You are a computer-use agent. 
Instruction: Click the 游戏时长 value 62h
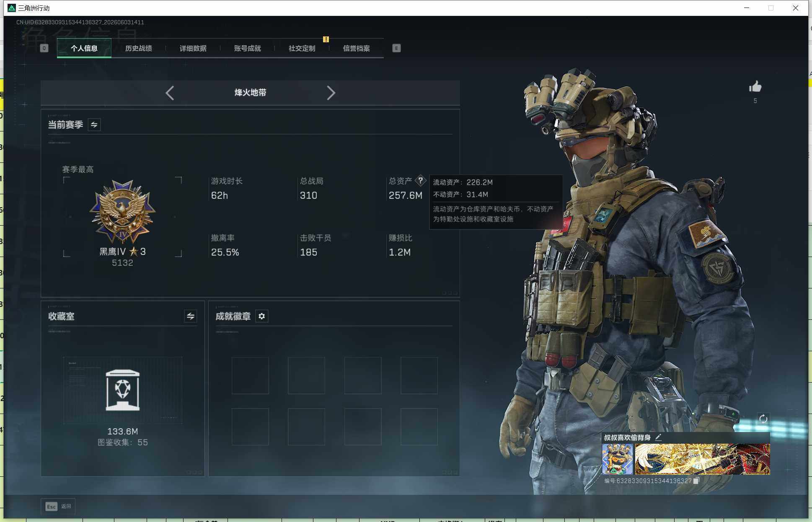click(220, 195)
